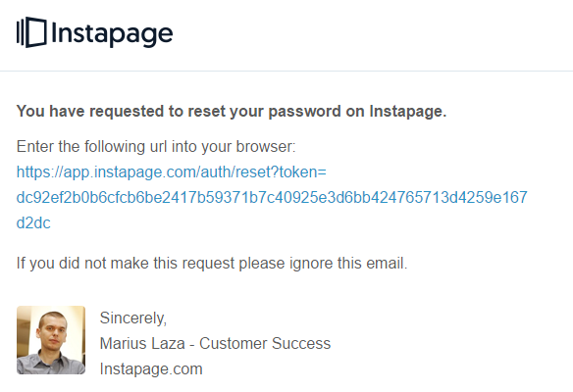Click the word 'browser:' in the instruction line
The width and height of the screenshot is (573, 392).
266,147
